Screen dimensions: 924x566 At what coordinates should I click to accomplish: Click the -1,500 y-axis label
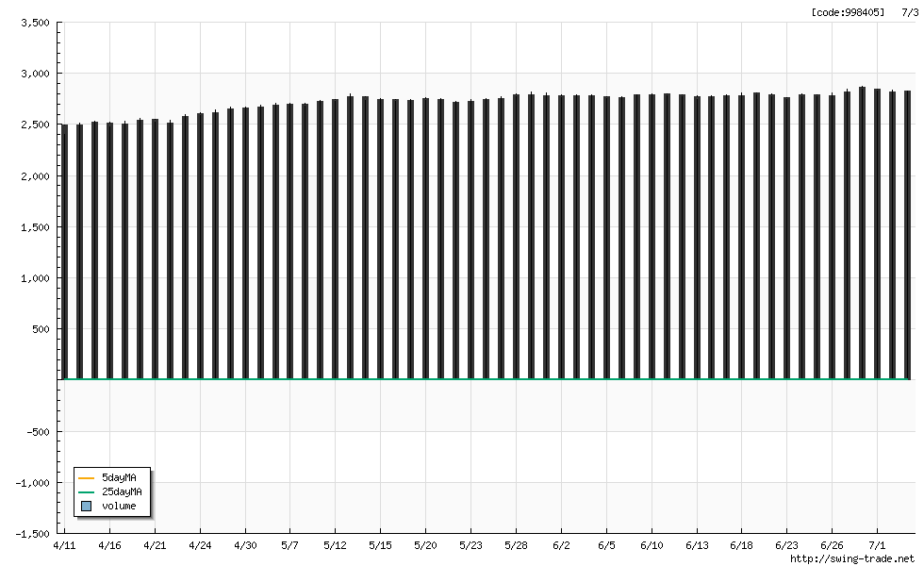coord(32,534)
